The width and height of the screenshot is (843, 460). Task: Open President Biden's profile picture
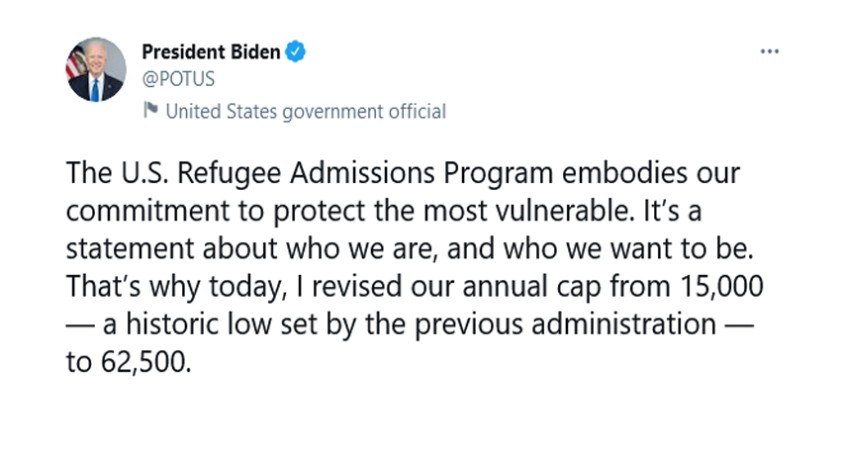click(96, 70)
